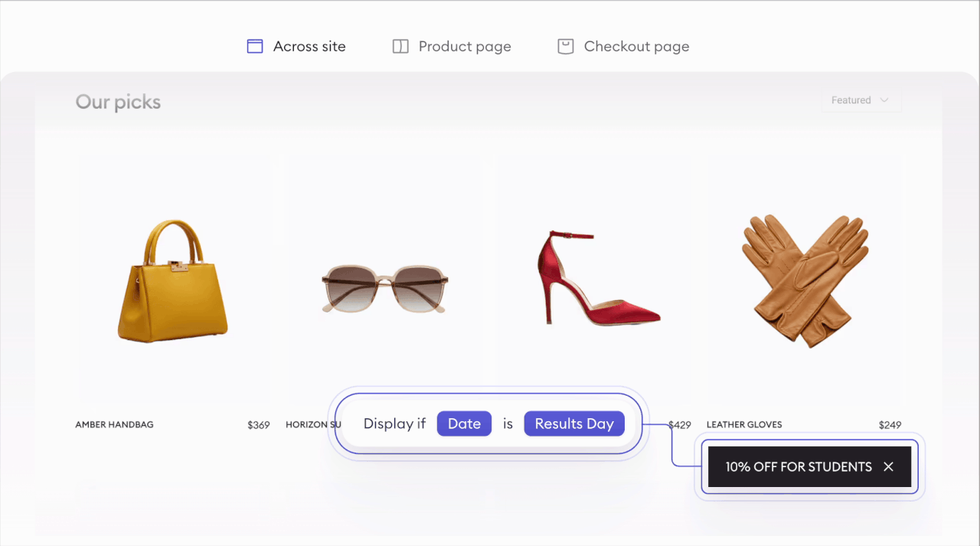The width and height of the screenshot is (980, 546).
Task: Click the 10% OFF FOR STUDENTS banner text
Action: 799,466
